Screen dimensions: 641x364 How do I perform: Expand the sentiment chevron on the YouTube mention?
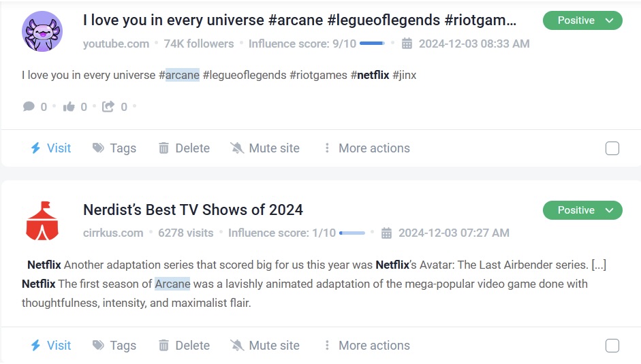pyautogui.click(x=610, y=20)
